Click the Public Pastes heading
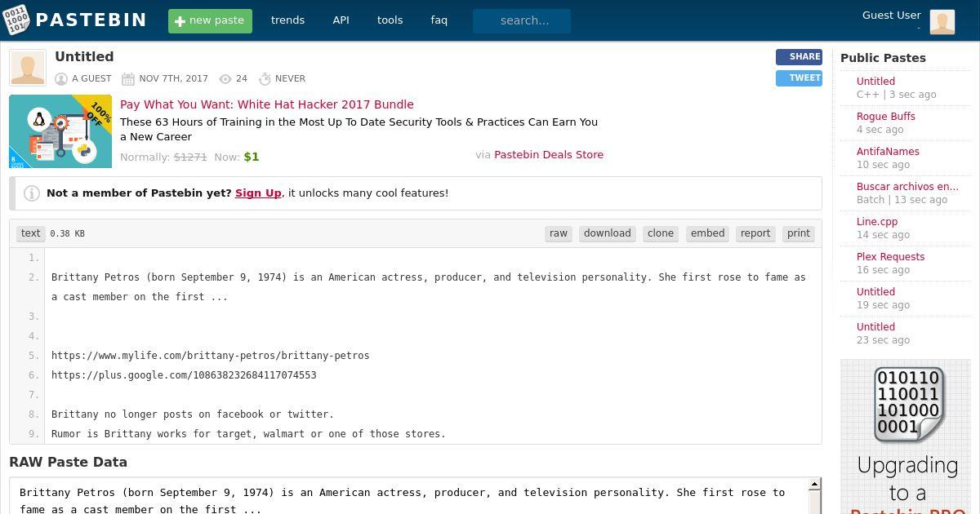Viewport: 980px width, 514px height. [x=883, y=58]
